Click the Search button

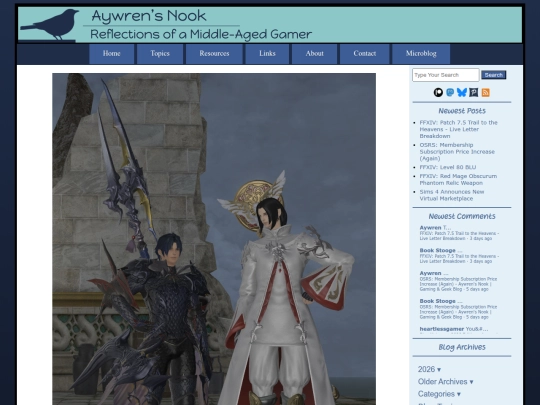click(494, 75)
